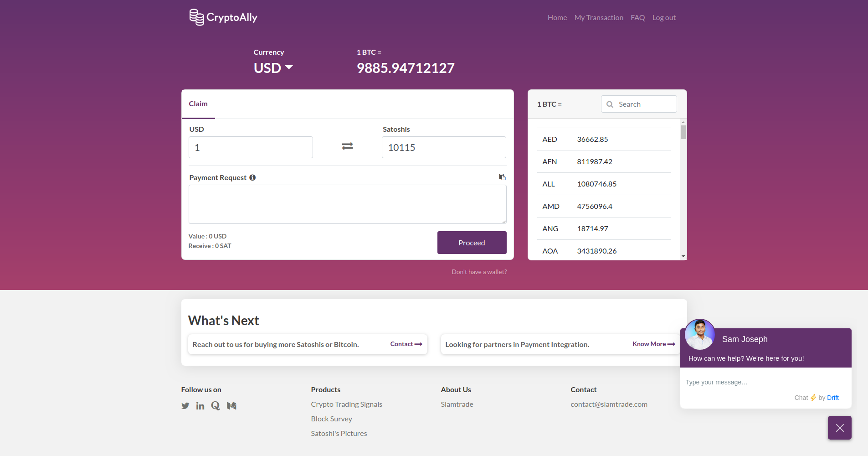Viewport: 868px width, 456px height.
Task: Select the Medium icon in the footer
Action: click(x=231, y=405)
